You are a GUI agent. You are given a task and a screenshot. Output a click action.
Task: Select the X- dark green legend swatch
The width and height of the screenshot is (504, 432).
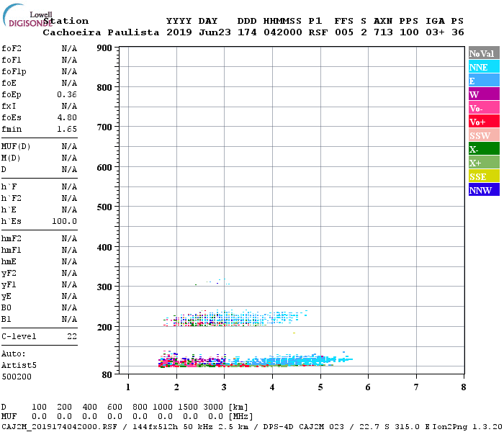pyautogui.click(x=484, y=149)
